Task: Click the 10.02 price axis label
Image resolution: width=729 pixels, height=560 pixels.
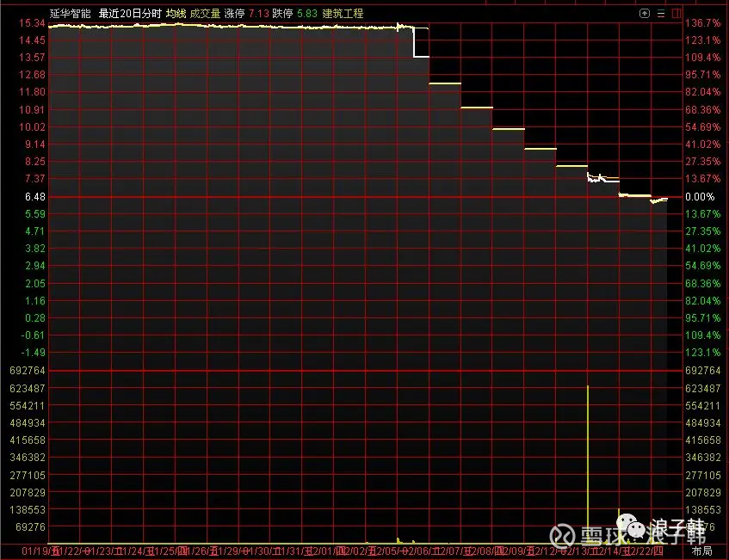Action: coord(32,126)
